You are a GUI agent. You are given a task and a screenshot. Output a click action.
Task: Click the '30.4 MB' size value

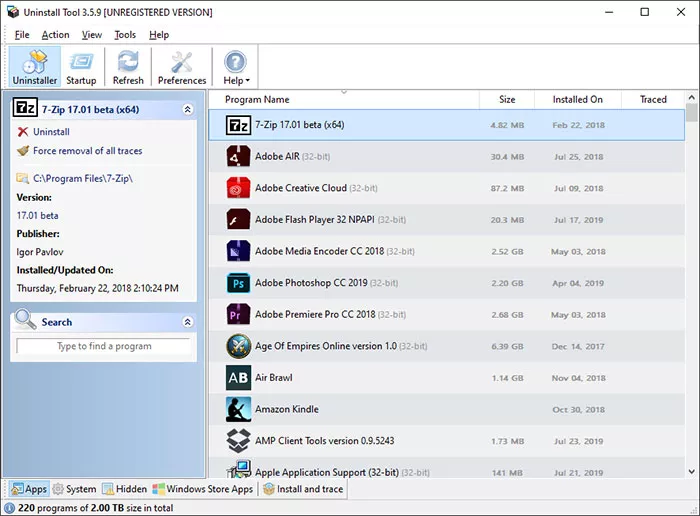click(508, 157)
